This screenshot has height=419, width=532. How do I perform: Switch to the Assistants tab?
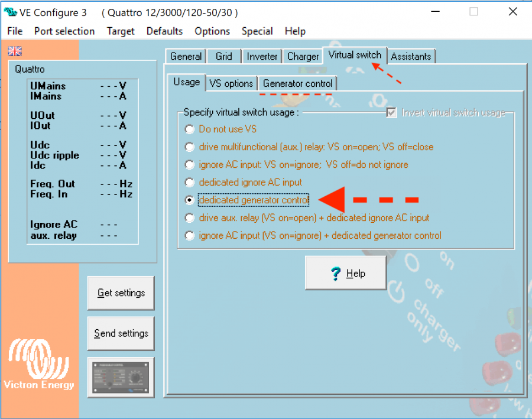(x=411, y=56)
